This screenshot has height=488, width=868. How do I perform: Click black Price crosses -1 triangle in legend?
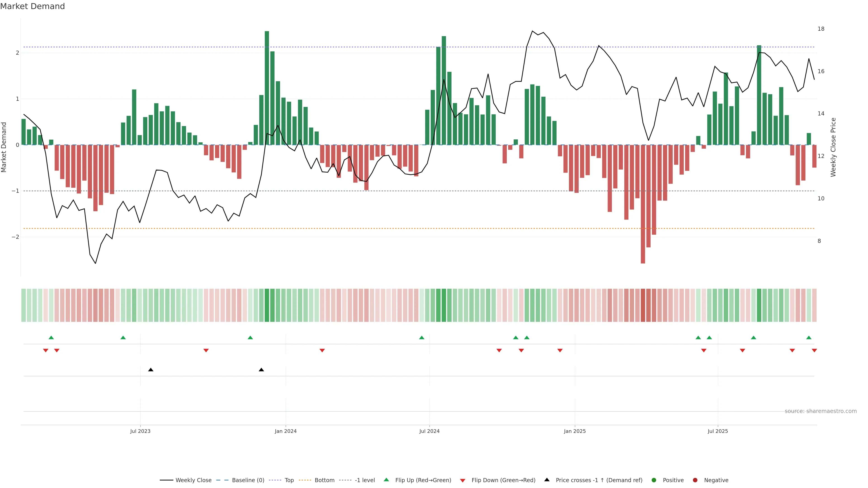coord(547,480)
